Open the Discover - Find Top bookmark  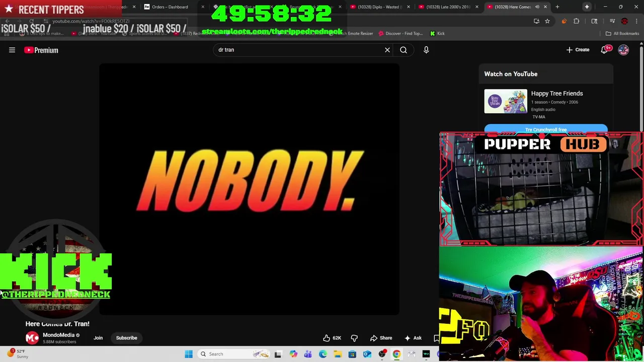coord(400,33)
